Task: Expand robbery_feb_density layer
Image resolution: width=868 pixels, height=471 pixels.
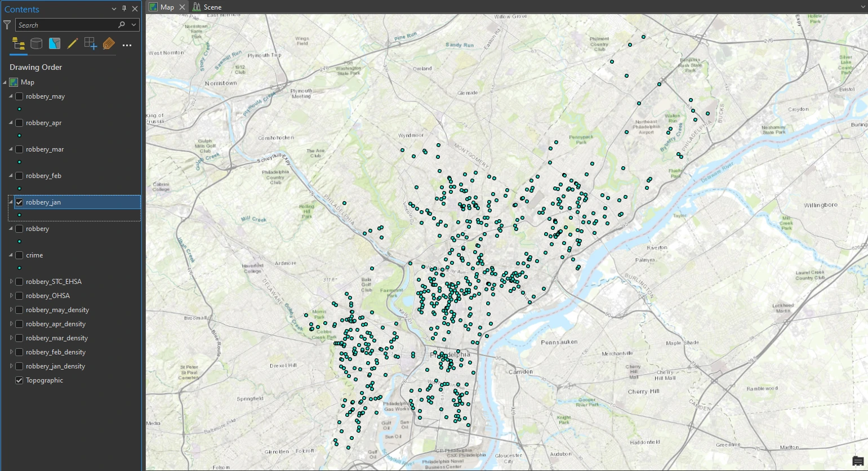Action: click(11, 352)
